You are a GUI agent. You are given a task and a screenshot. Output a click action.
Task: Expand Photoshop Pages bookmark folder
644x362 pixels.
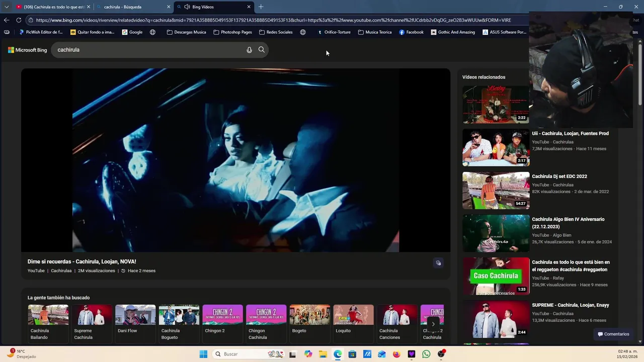click(x=233, y=32)
